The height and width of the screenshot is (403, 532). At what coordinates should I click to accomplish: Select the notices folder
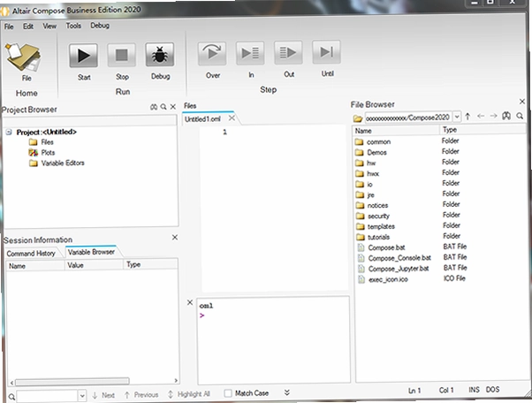pyautogui.click(x=377, y=206)
